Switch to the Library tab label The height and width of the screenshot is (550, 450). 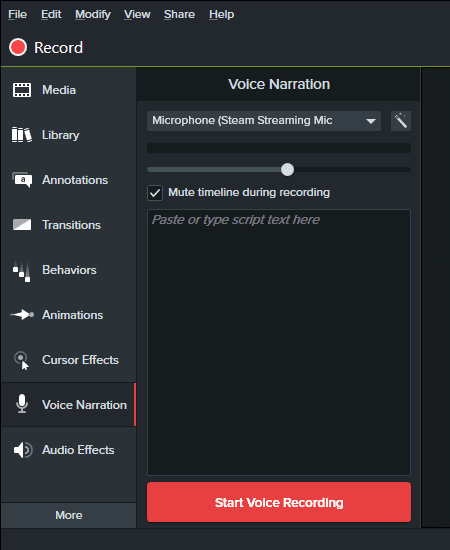coord(61,135)
